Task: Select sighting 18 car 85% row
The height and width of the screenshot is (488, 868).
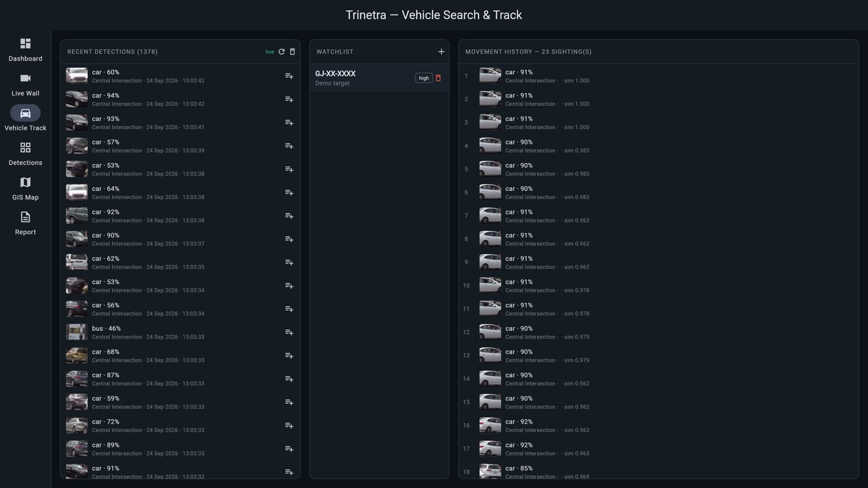Action: [x=659, y=471]
